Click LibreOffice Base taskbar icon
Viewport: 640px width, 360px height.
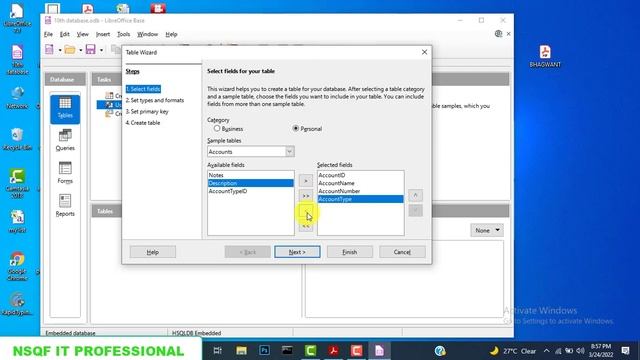[379, 351]
